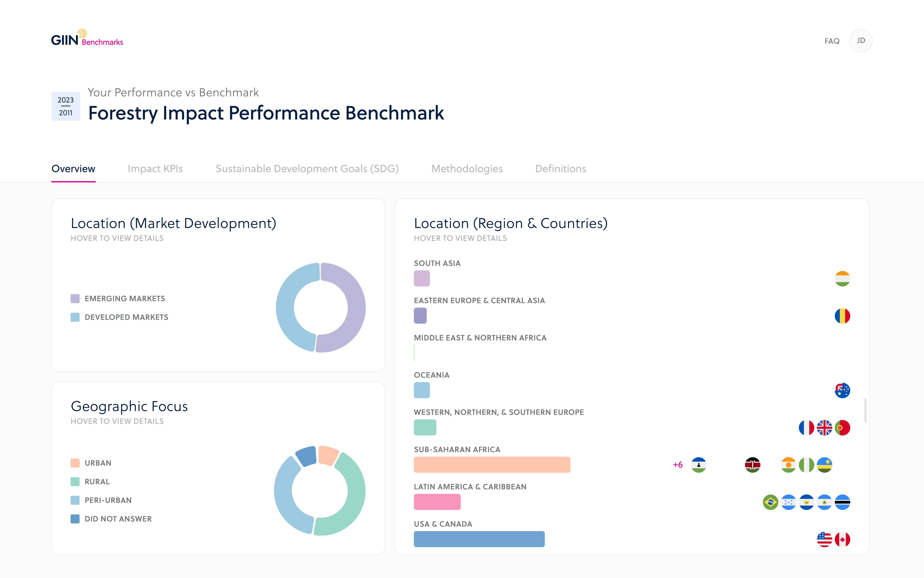Switch to the Impact KPIs tab

coord(155,169)
